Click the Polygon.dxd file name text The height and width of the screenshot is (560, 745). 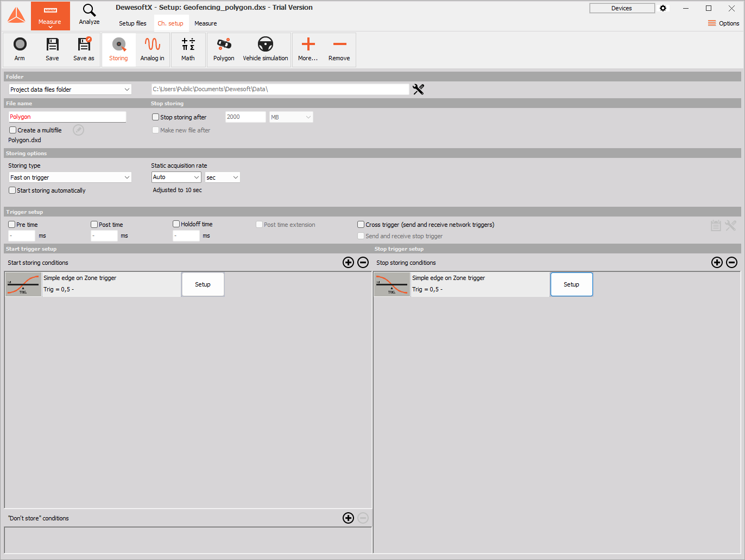click(24, 140)
